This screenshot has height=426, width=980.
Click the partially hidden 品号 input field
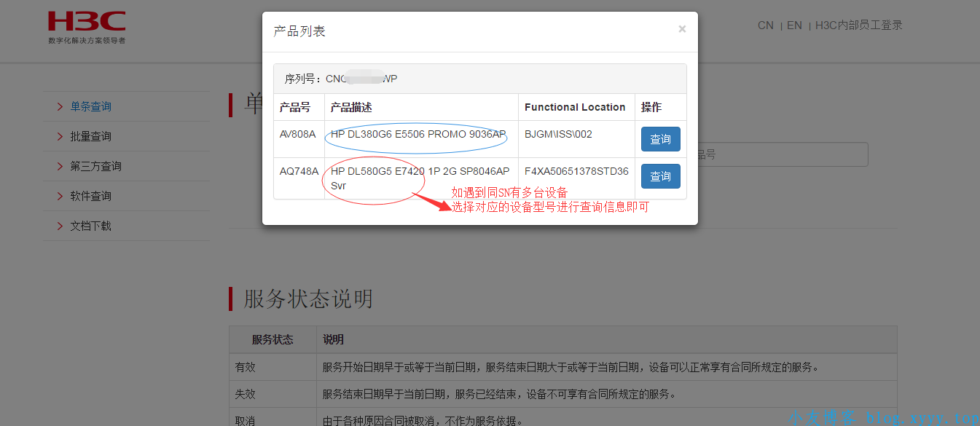[x=783, y=154]
